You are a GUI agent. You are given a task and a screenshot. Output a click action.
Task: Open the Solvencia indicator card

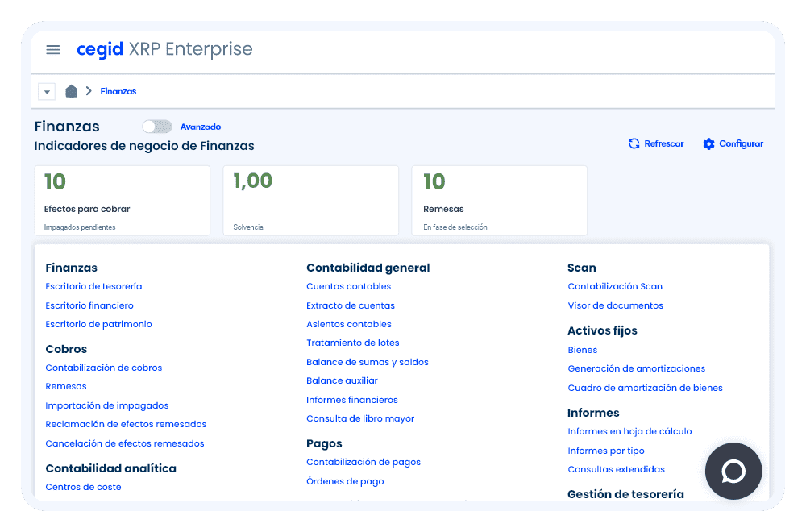tap(310, 201)
